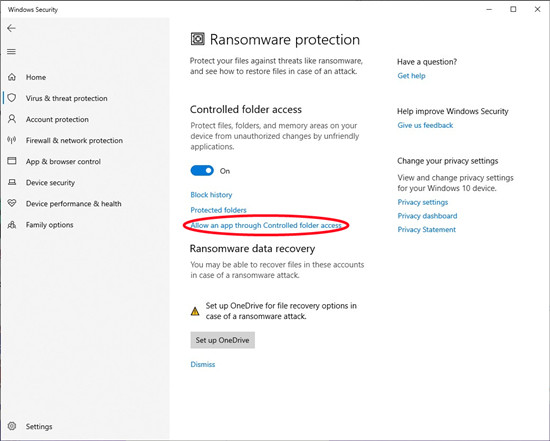This screenshot has width=550, height=441.
Task: Open Device security section
Action: click(50, 183)
